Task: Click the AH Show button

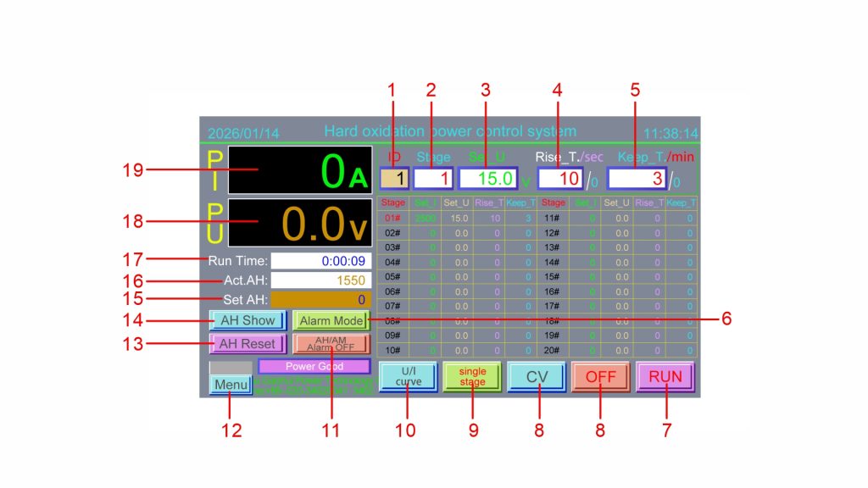Action: [x=247, y=320]
